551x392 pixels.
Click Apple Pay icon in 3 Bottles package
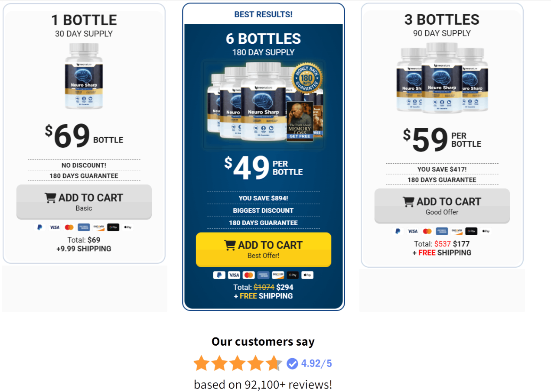486,231
